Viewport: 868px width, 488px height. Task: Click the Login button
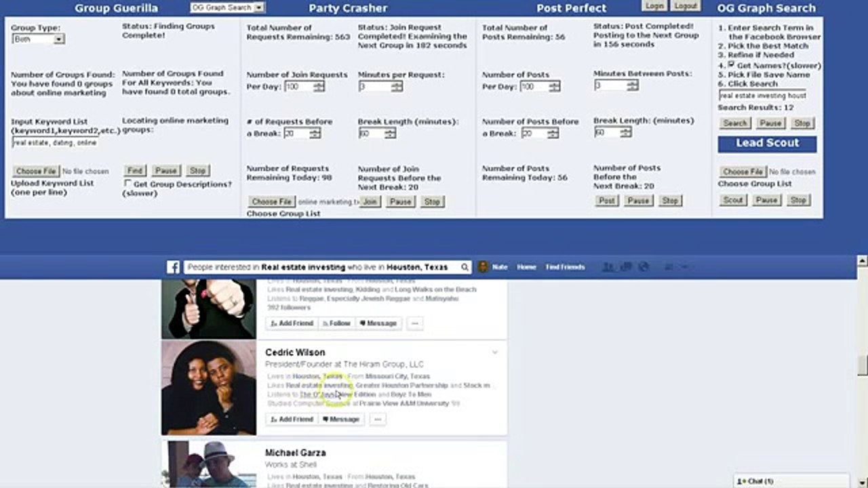coord(654,5)
